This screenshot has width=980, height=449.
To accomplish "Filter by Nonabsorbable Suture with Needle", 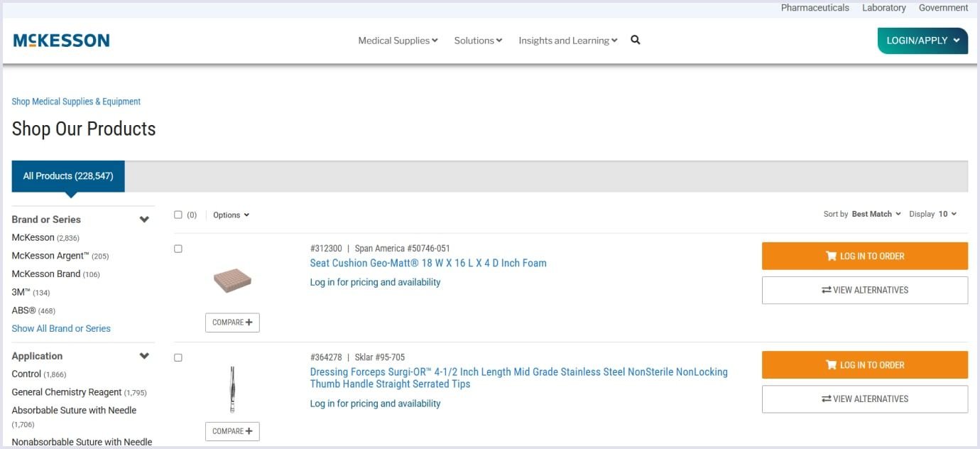I will 82,442.
